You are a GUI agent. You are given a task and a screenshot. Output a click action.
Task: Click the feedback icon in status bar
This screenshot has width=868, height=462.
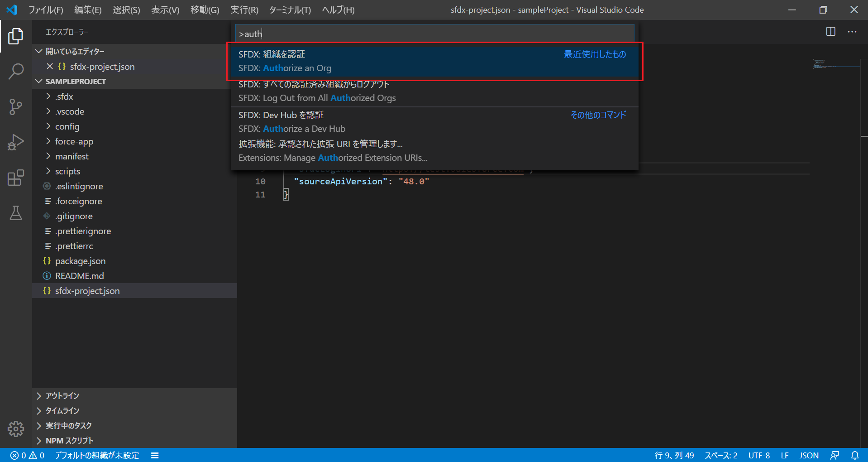pyautogui.click(x=835, y=455)
